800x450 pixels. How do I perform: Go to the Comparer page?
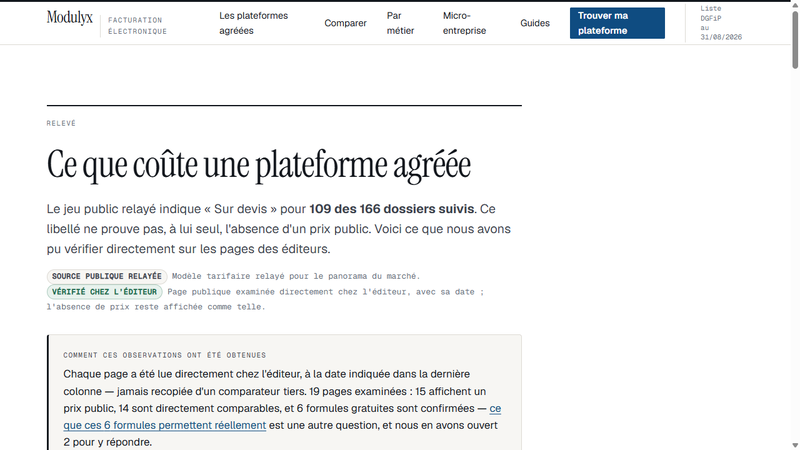(345, 23)
